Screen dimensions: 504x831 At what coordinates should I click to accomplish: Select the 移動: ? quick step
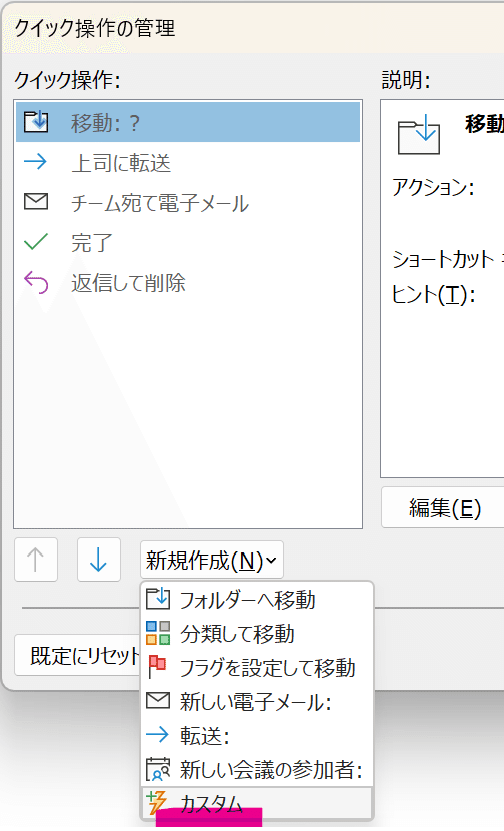[188, 122]
